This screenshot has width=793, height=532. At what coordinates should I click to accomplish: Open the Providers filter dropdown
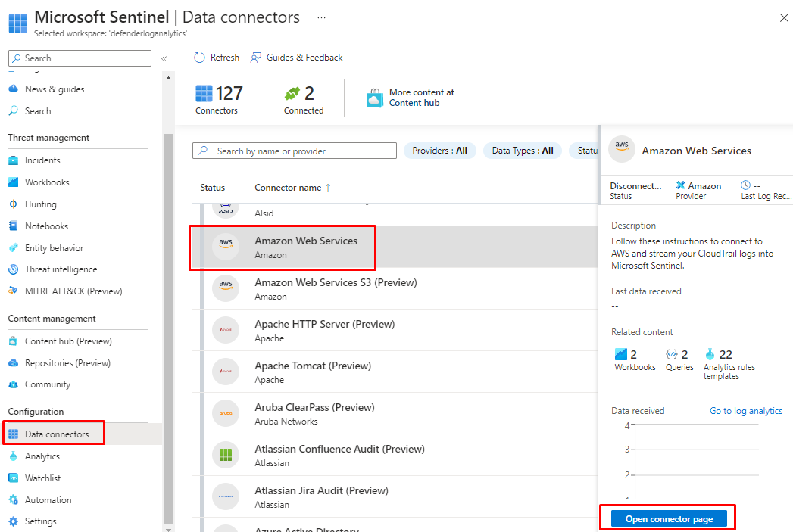coord(439,151)
